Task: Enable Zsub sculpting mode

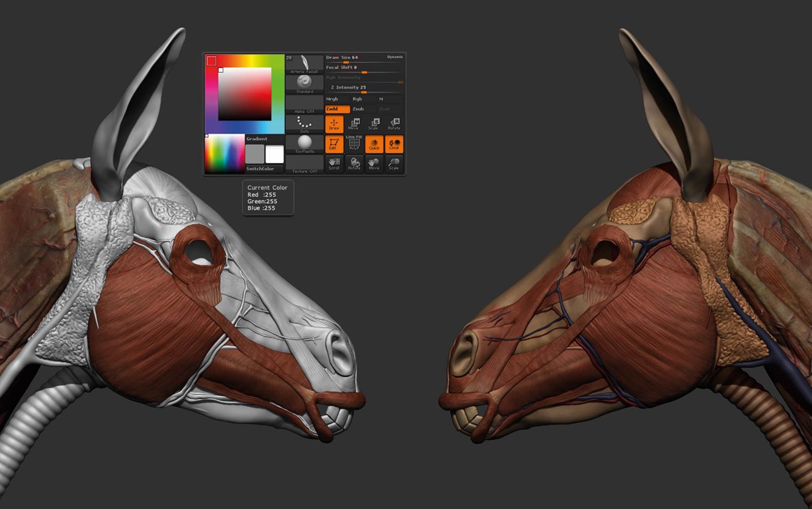Action: coord(359,109)
